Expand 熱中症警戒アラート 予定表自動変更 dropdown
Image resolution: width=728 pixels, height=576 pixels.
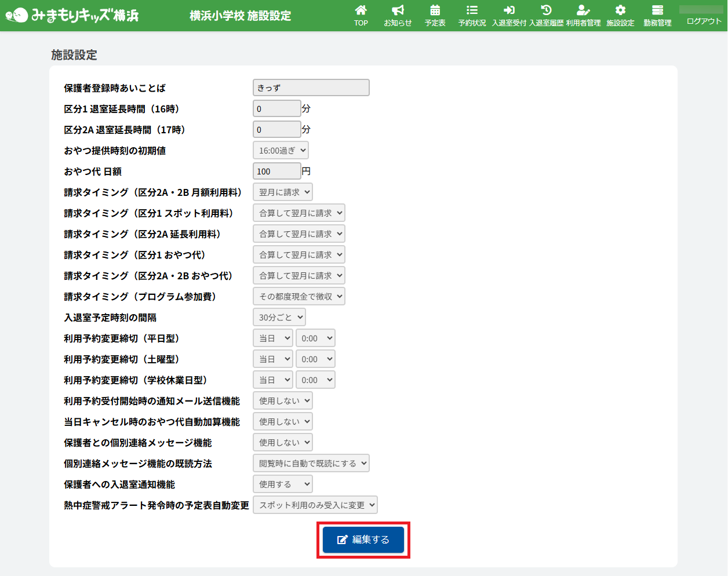[315, 505]
